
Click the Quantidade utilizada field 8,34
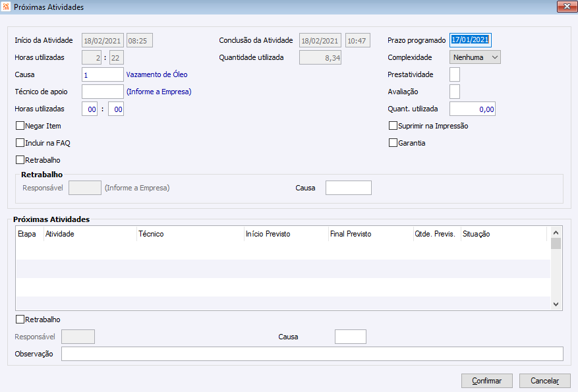pos(320,57)
